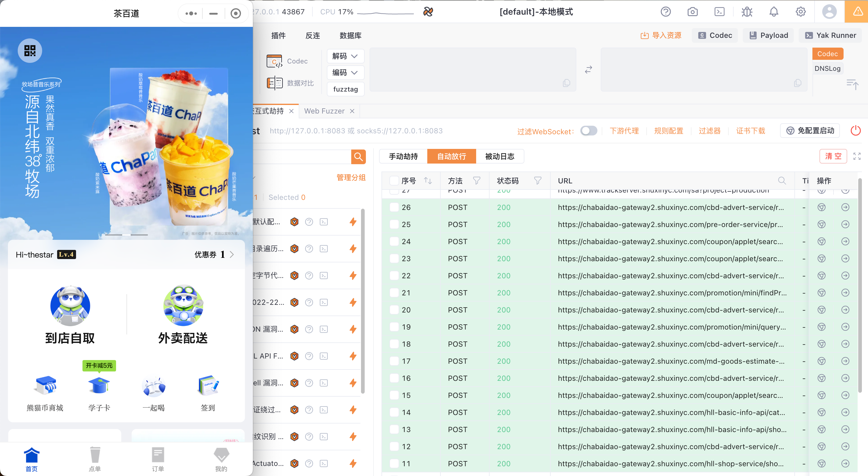
Task: Check the checkbox for row 21
Action: [x=394, y=293]
